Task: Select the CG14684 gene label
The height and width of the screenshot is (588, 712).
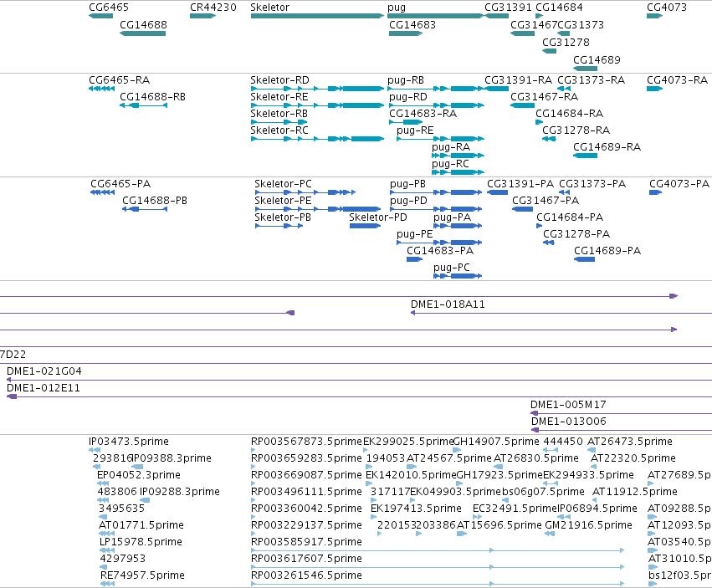Action: pos(559,8)
